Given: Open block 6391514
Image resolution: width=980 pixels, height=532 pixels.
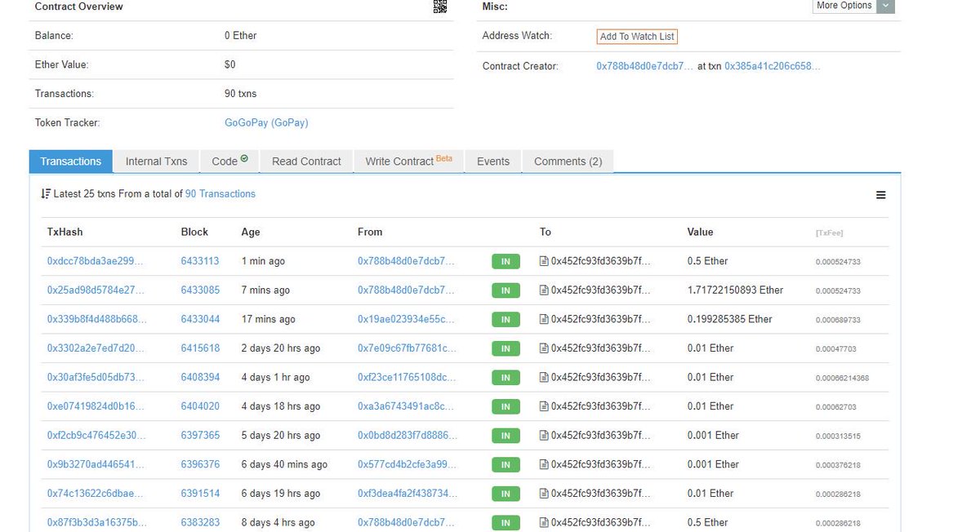Looking at the screenshot, I should click(x=200, y=494).
